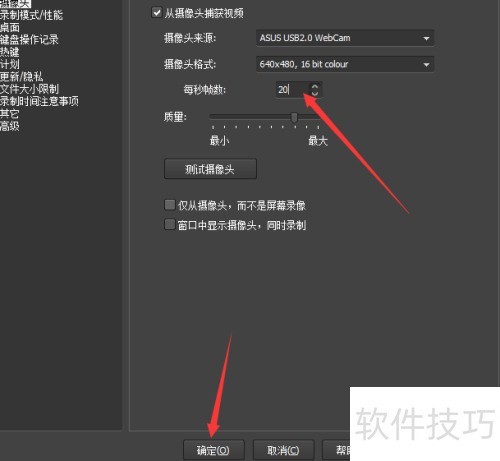The image size is (500, 461).
Task: Click the 取消(C) cancel button
Action: tap(283, 450)
